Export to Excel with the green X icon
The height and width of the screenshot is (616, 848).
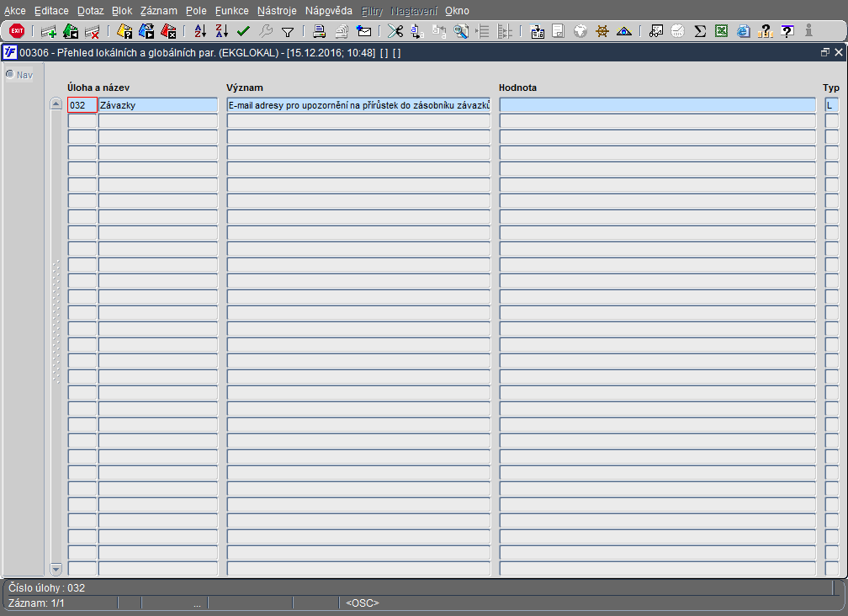coord(722,31)
